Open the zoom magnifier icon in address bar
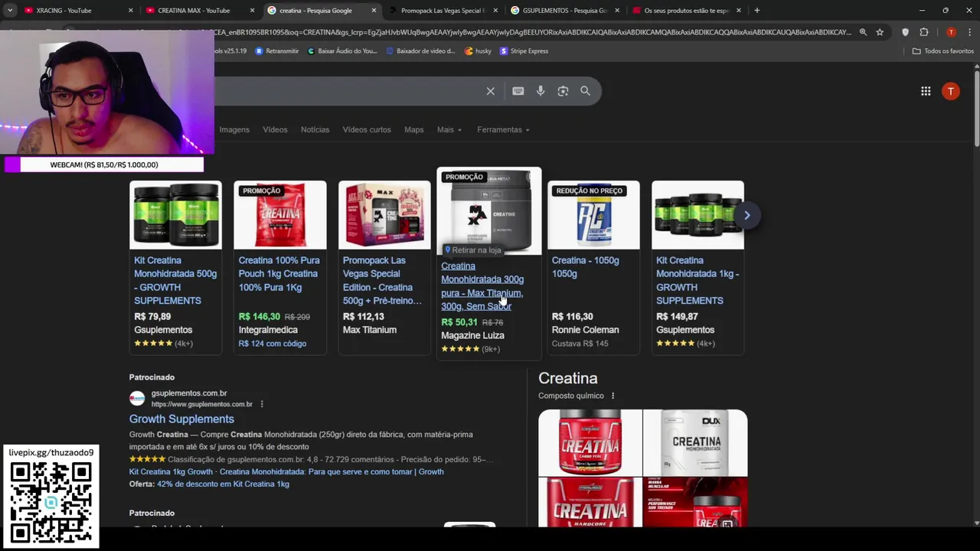 click(x=863, y=32)
